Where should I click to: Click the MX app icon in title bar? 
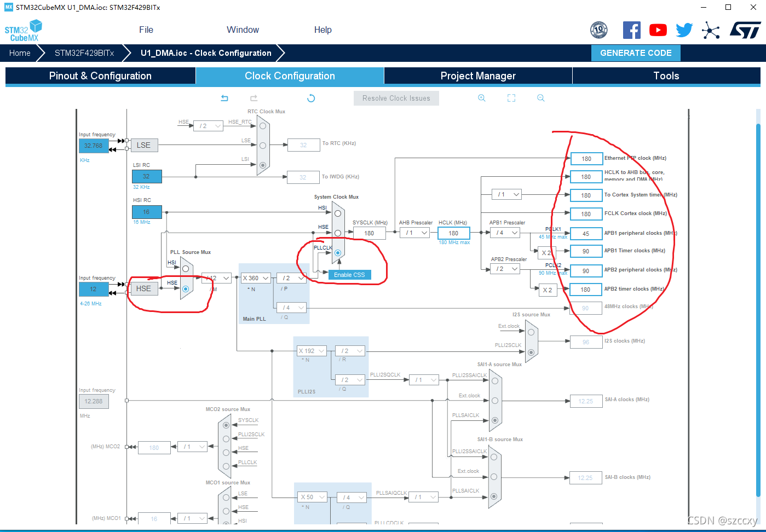(9, 7)
